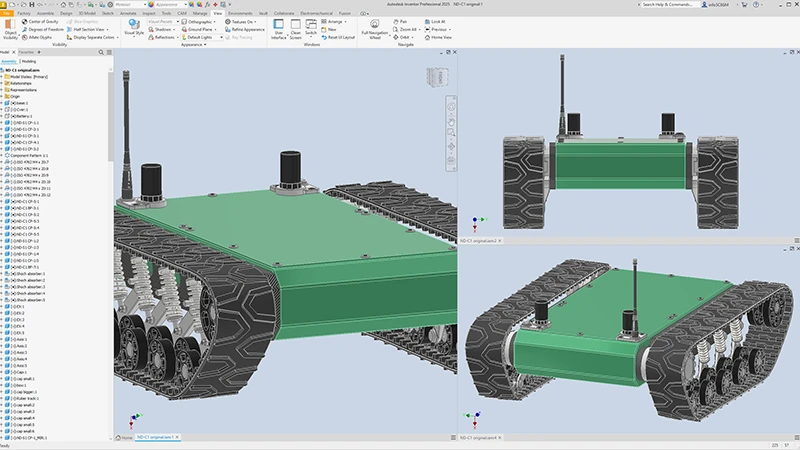
Task: Toggle iMate Glyphs visibility
Action: [41, 37]
